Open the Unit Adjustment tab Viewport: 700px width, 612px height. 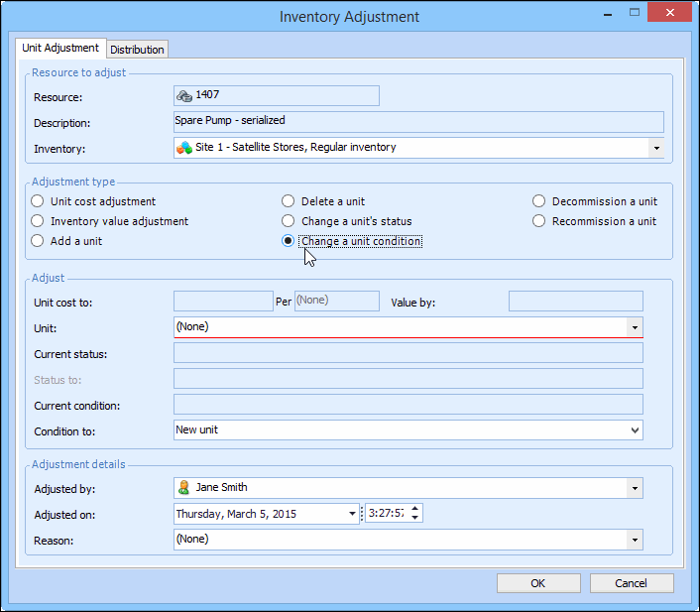pos(60,48)
